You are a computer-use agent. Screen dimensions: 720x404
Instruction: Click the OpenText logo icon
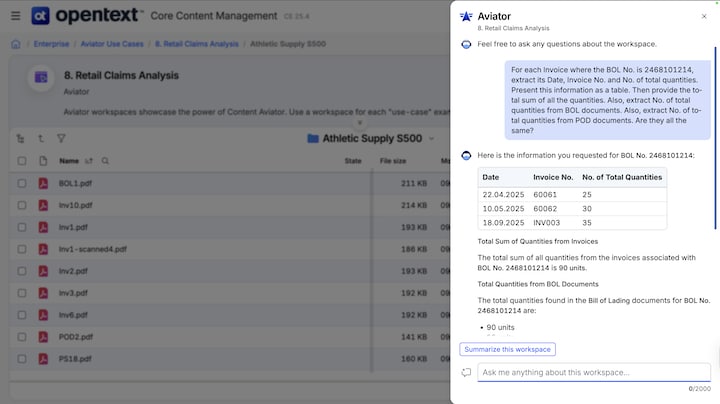coord(40,16)
